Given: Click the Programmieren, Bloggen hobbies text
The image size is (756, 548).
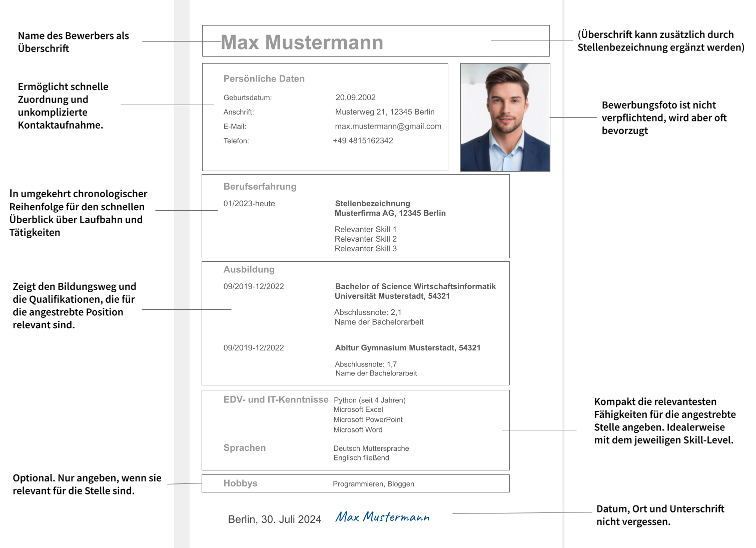Looking at the screenshot, I should 373,484.
